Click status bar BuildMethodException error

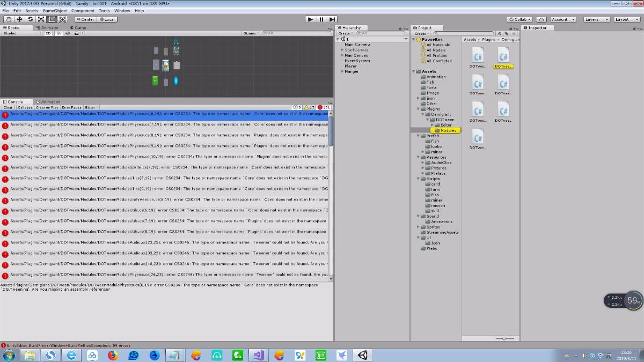click(65, 345)
